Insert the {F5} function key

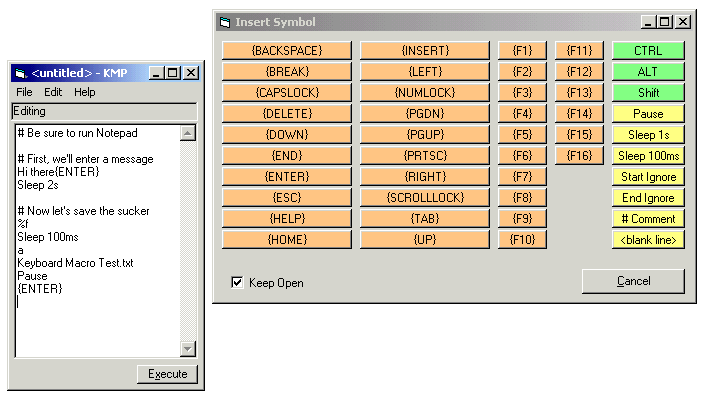tap(522, 135)
